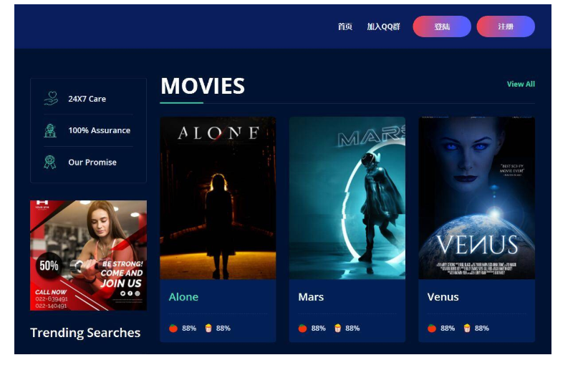Click the tomato rating icon under Alone
588x365 pixels.
pyautogui.click(x=173, y=328)
